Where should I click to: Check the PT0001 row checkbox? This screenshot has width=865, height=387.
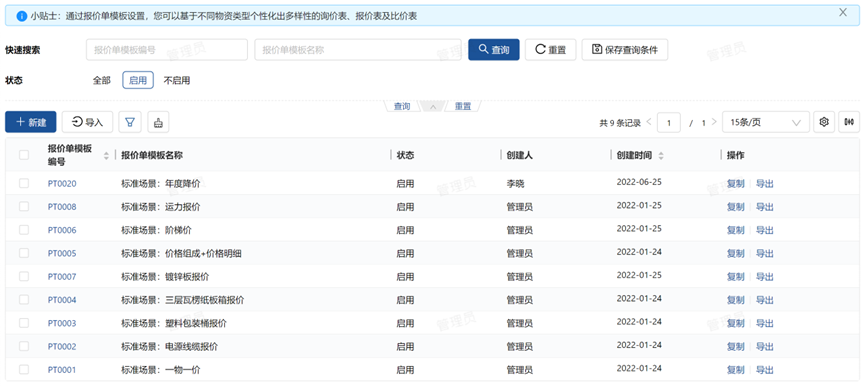point(24,369)
